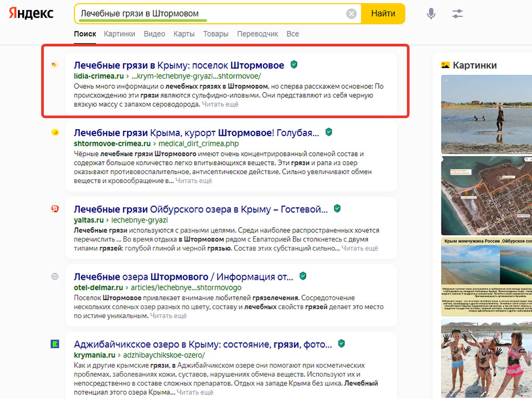Start voice search with the microphone icon
The height and width of the screenshot is (399, 532).
coord(431,14)
